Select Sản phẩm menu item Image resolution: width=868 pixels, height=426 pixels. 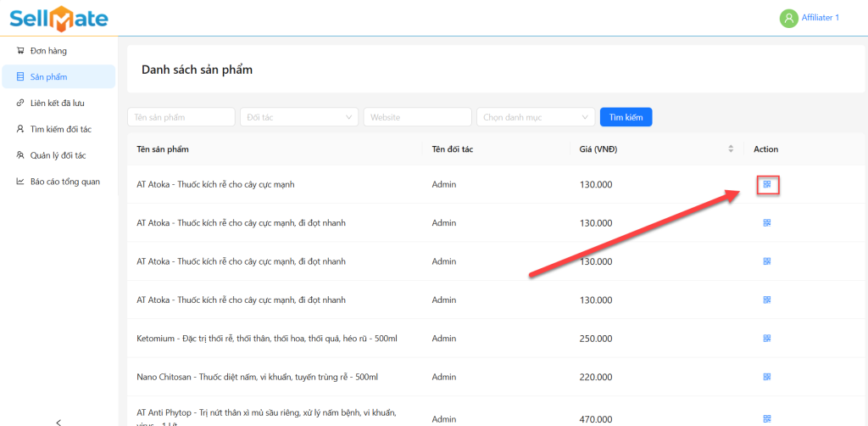point(48,77)
